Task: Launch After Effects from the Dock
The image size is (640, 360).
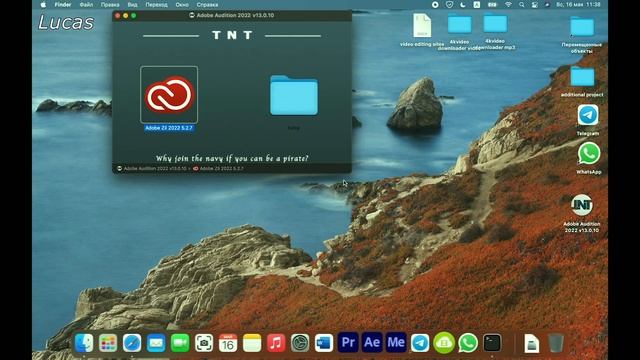Action: (x=372, y=342)
